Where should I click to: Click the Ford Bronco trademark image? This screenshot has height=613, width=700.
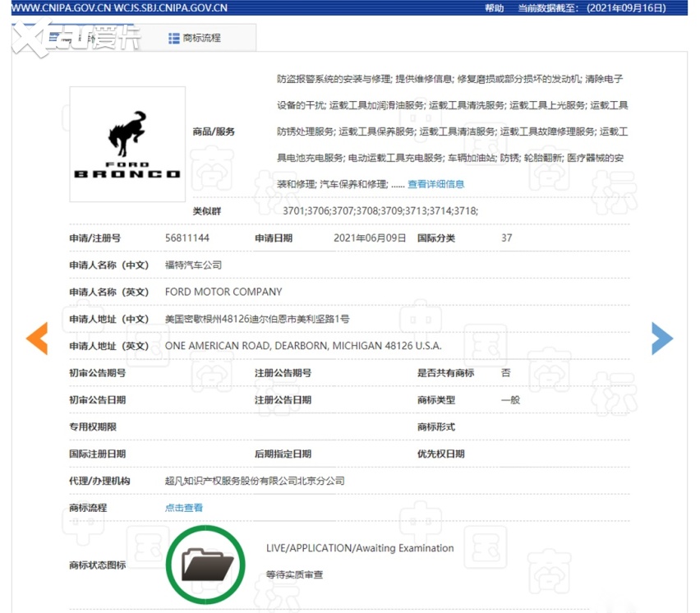127,145
